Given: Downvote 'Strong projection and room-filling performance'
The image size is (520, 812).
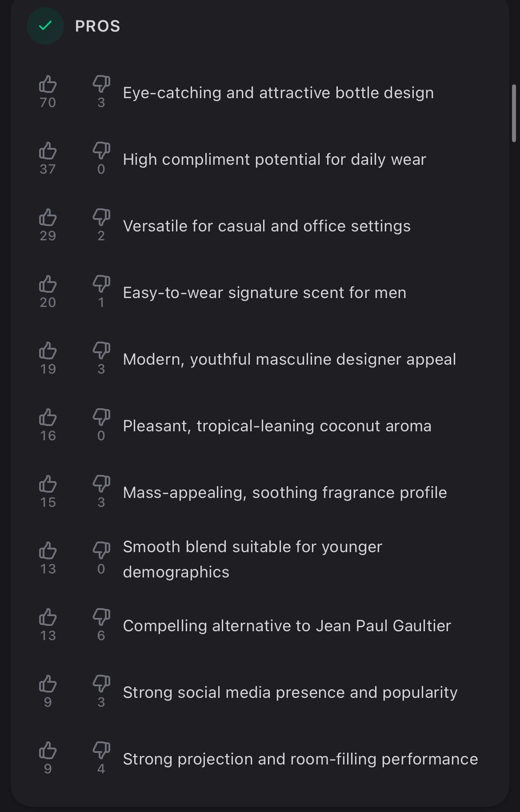Looking at the screenshot, I should click(x=101, y=750).
